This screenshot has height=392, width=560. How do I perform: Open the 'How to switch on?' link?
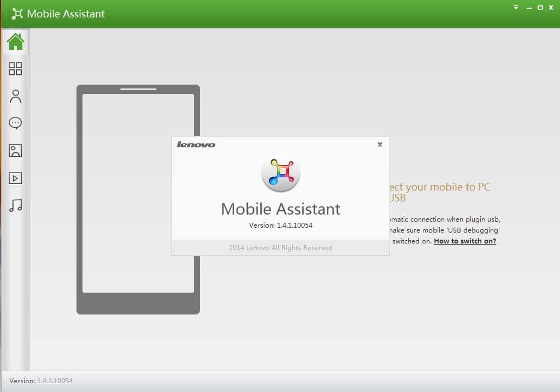[x=464, y=241]
